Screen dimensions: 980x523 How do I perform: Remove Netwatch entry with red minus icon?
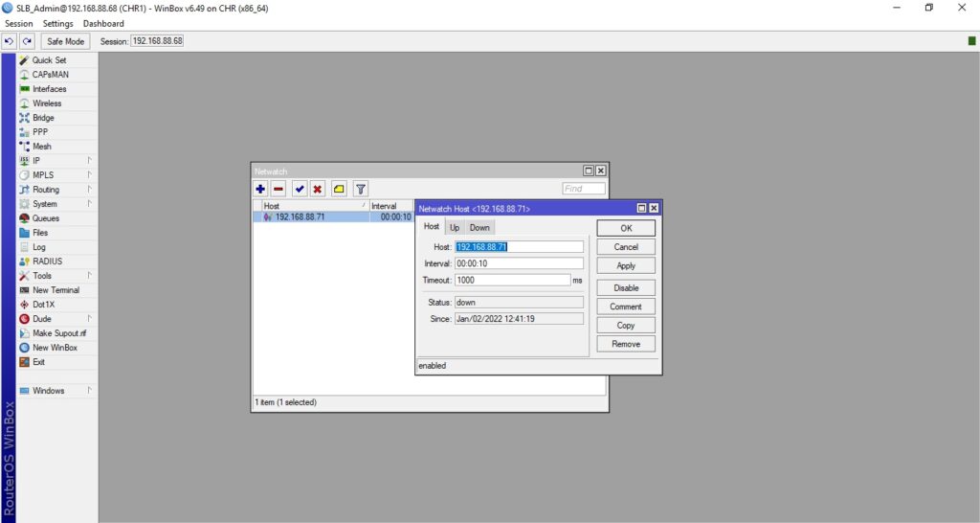point(278,189)
